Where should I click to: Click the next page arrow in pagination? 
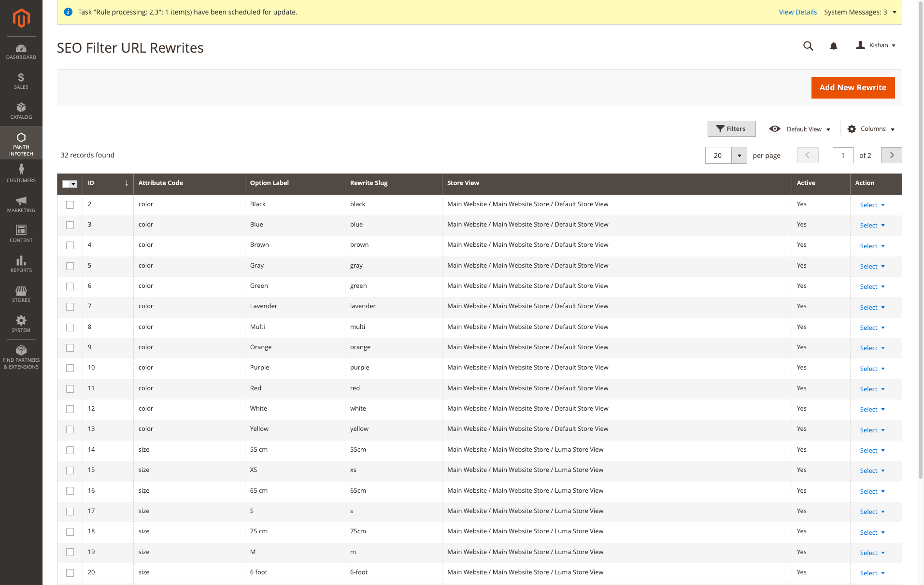tap(891, 155)
